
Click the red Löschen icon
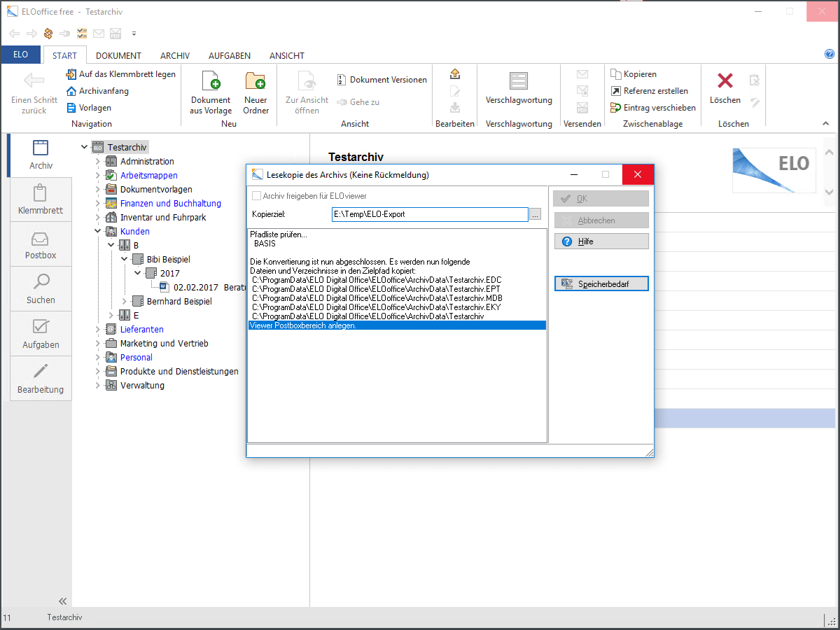pos(725,81)
